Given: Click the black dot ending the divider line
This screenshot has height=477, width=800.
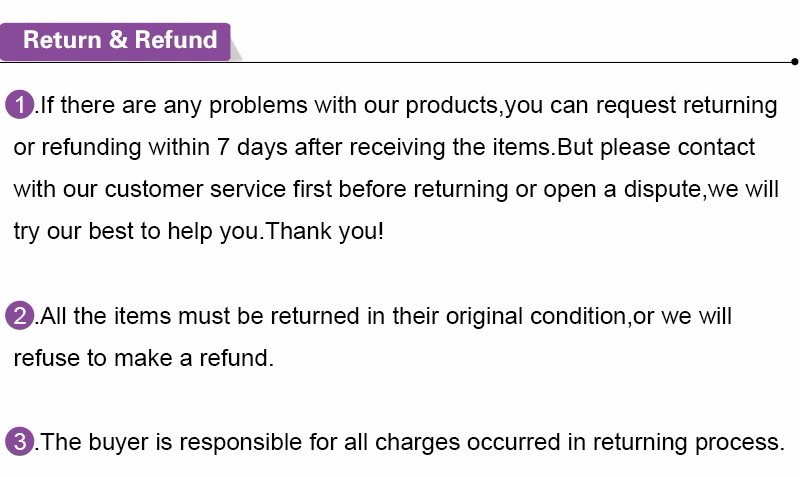Looking at the screenshot, I should pyautogui.click(x=793, y=61).
